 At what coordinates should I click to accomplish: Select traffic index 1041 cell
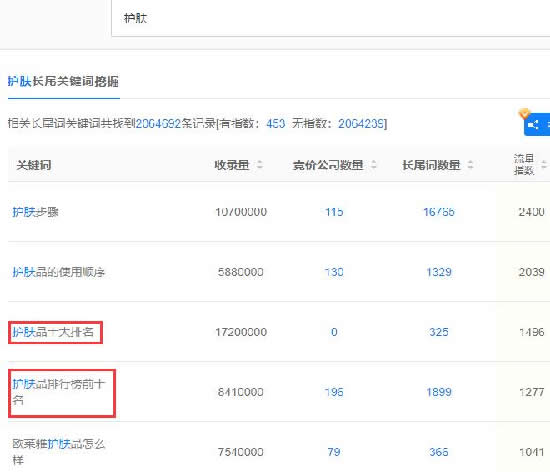coord(531,452)
